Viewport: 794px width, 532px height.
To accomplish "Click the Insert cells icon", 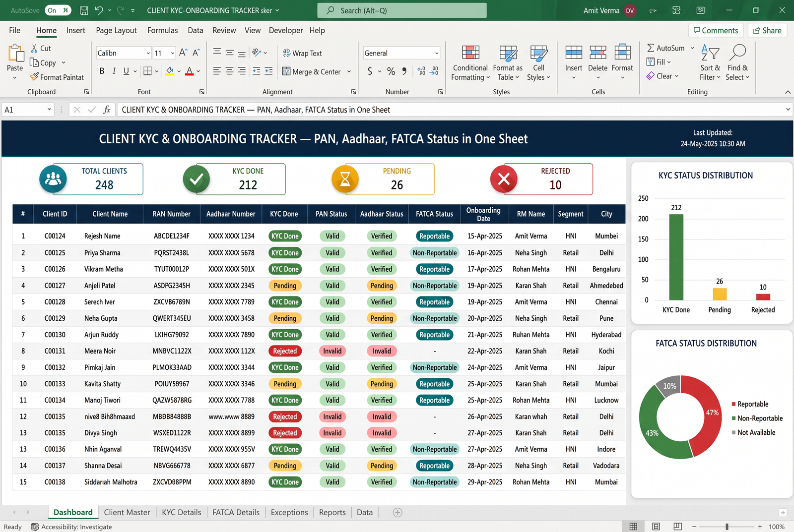I will click(574, 53).
